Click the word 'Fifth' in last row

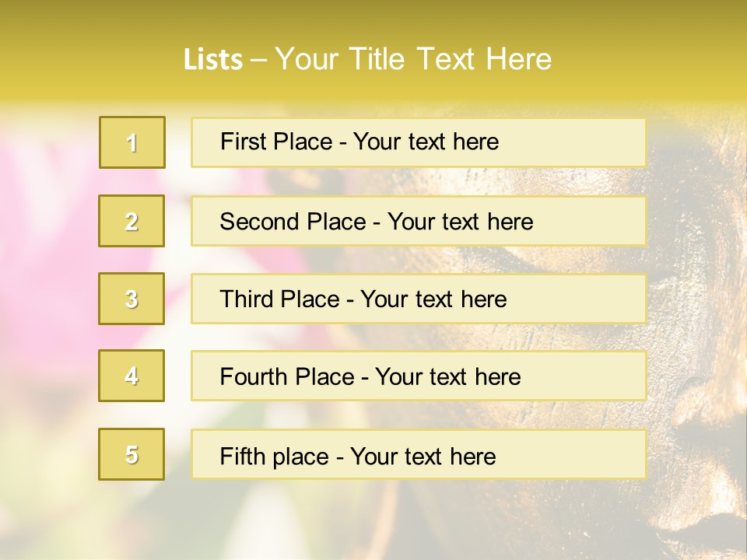tap(240, 456)
